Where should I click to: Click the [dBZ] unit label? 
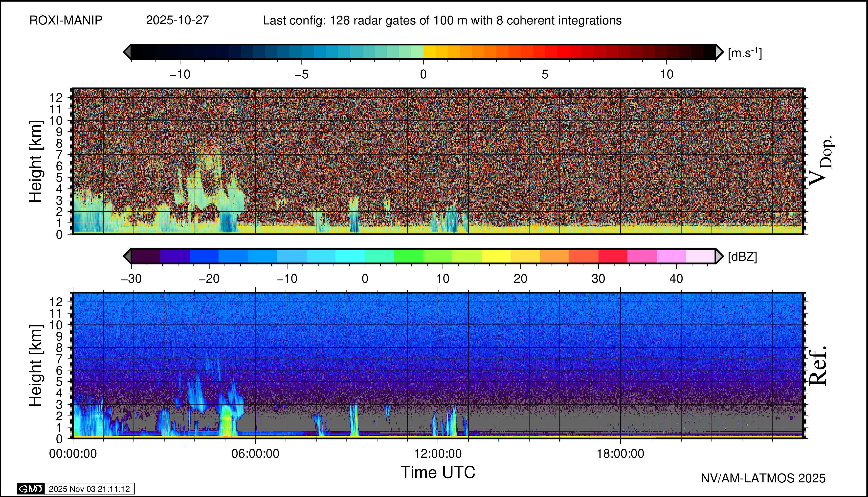(742, 257)
